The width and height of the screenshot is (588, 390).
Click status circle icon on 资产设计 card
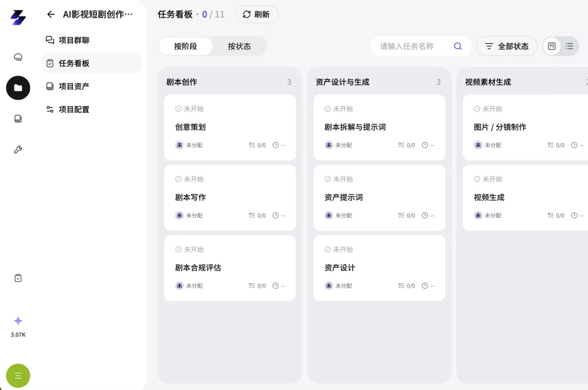[x=328, y=249]
